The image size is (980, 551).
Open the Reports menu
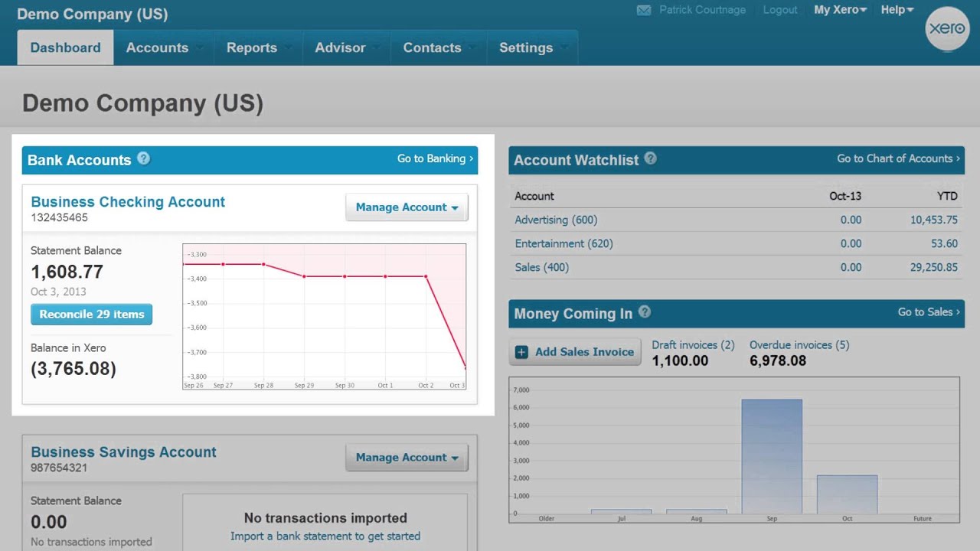coord(258,47)
